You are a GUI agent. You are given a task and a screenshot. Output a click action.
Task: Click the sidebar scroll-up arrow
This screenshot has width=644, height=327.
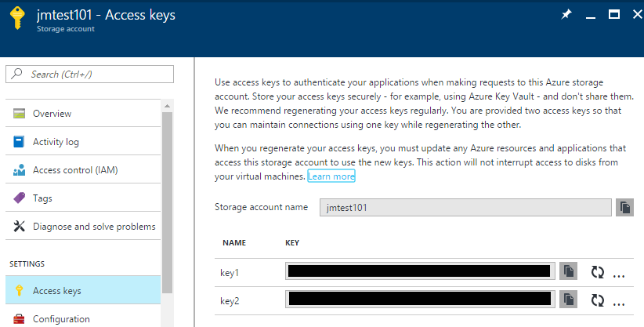pyautogui.click(x=167, y=106)
